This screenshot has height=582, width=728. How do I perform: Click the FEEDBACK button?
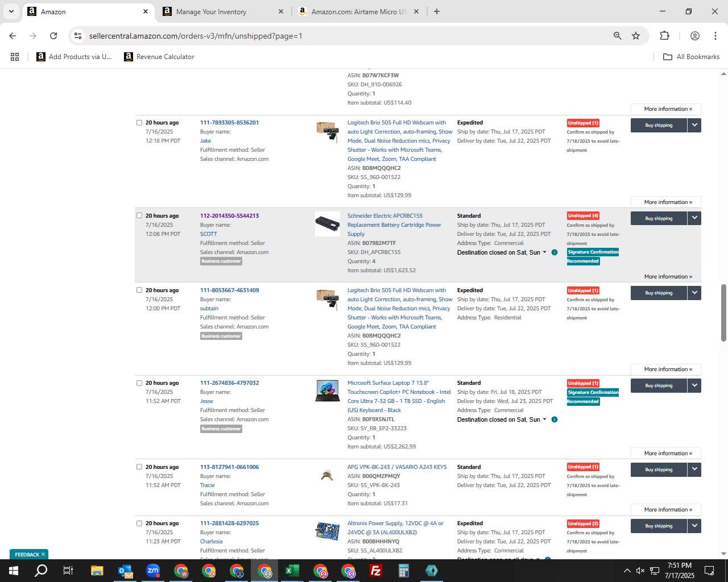[x=29, y=555]
